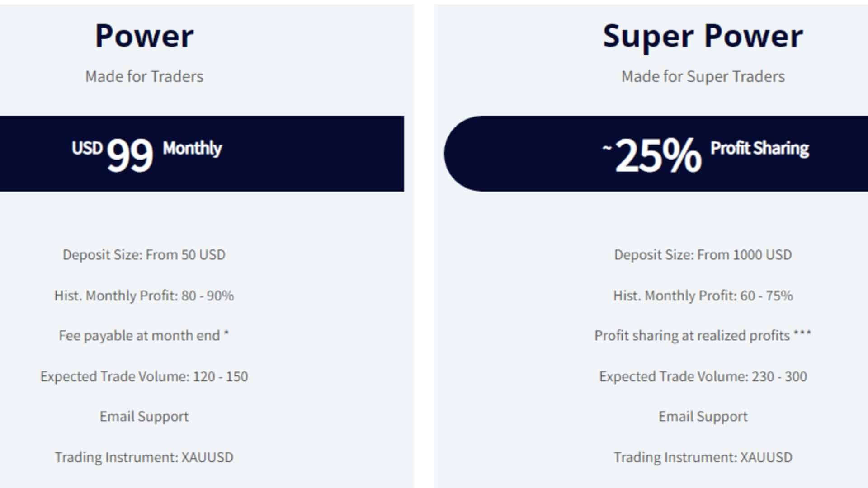This screenshot has height=488, width=868.
Task: Click Email Support under Power plan
Action: (144, 417)
